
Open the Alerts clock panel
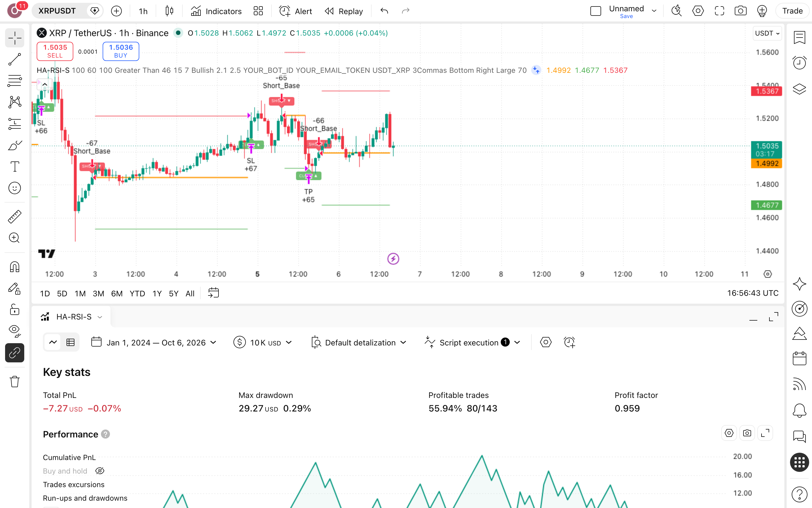(799, 62)
